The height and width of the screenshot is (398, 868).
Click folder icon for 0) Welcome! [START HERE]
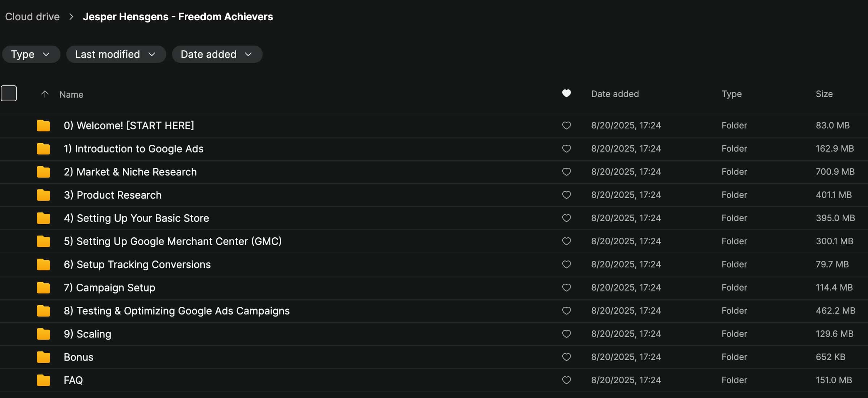[43, 126]
